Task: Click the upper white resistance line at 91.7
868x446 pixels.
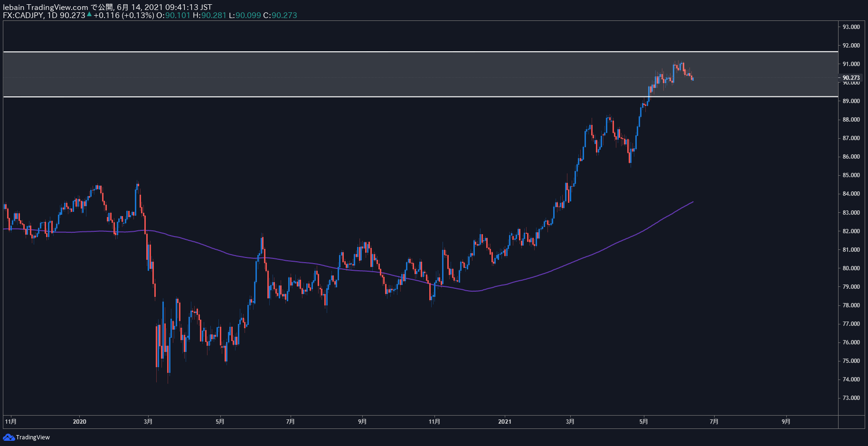Action: 421,51
